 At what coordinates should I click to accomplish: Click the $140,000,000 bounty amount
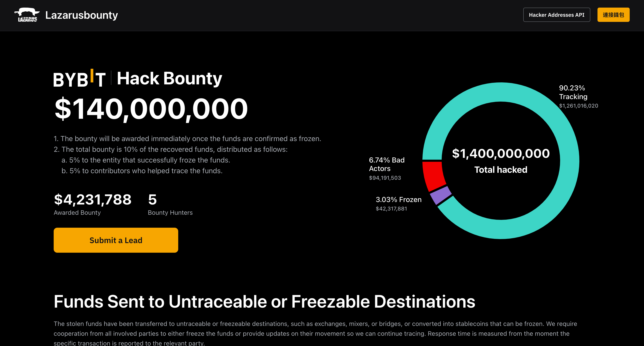click(x=151, y=109)
